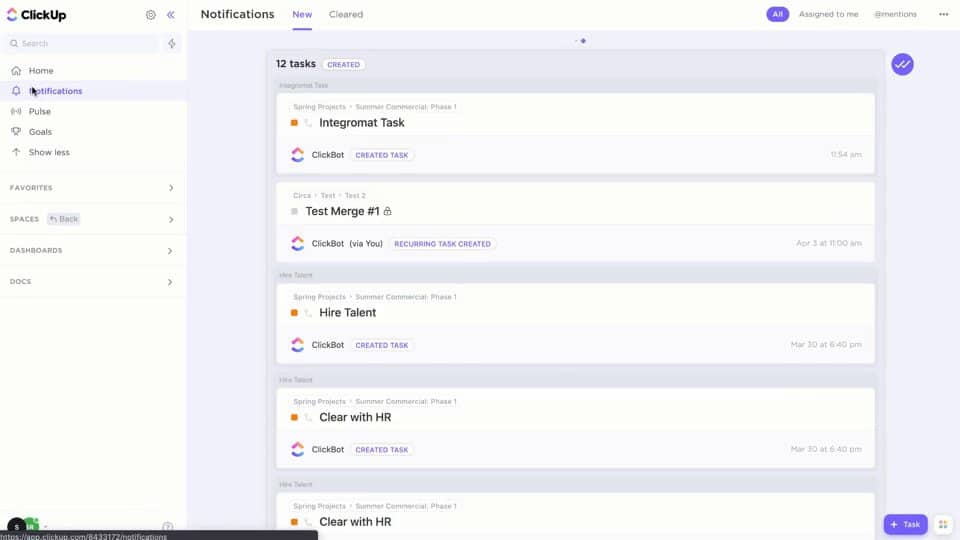Viewport: 960px width, 540px height.
Task: Click the ClickUp logo
Action: coord(37,15)
